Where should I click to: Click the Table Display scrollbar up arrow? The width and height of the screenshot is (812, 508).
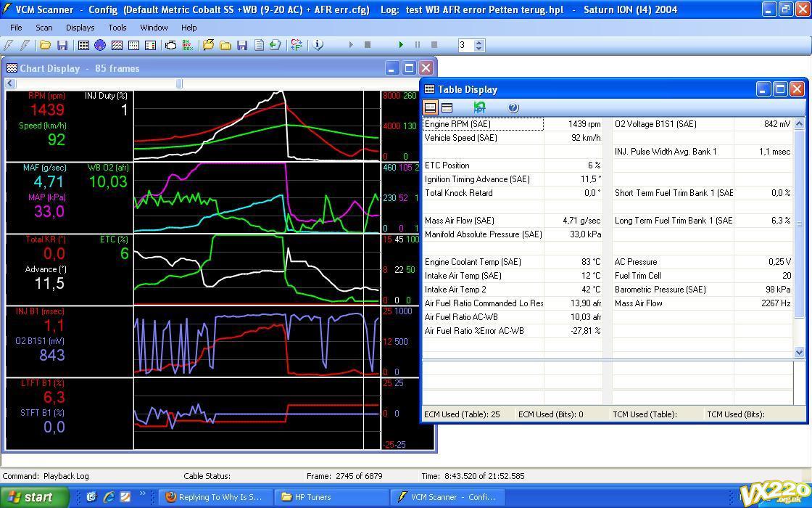pyautogui.click(x=799, y=123)
